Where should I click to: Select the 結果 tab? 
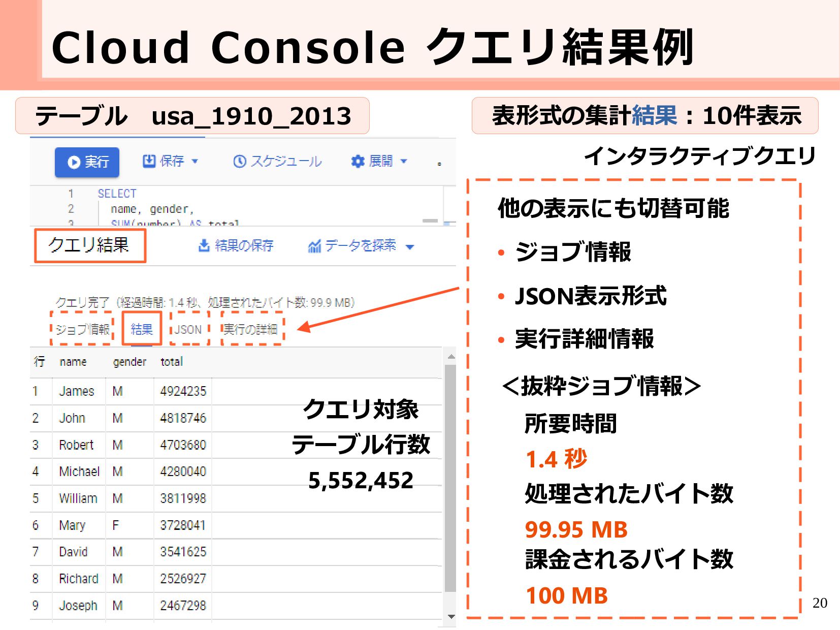point(142,329)
